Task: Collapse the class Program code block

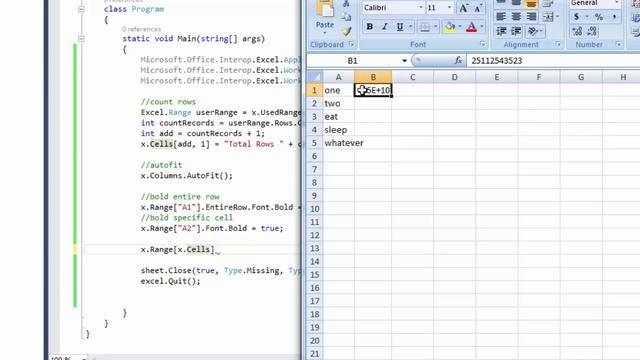Action: (x=81, y=9)
